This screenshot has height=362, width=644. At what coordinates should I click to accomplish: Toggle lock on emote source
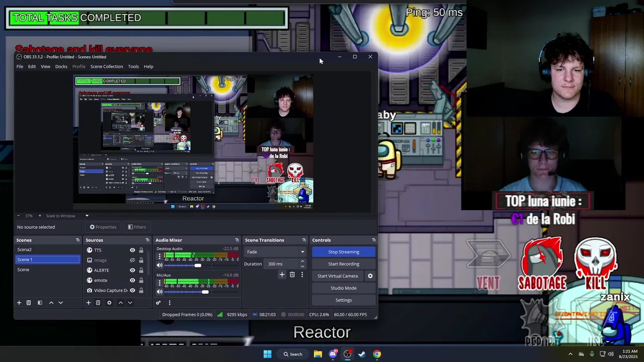(141, 280)
